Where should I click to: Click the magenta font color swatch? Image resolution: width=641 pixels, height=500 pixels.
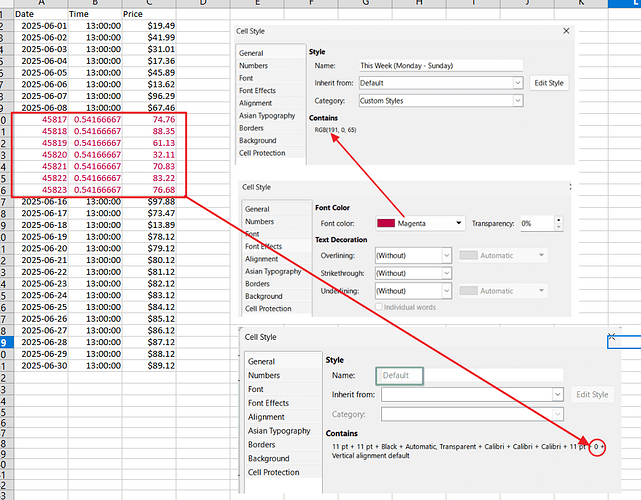(x=385, y=223)
